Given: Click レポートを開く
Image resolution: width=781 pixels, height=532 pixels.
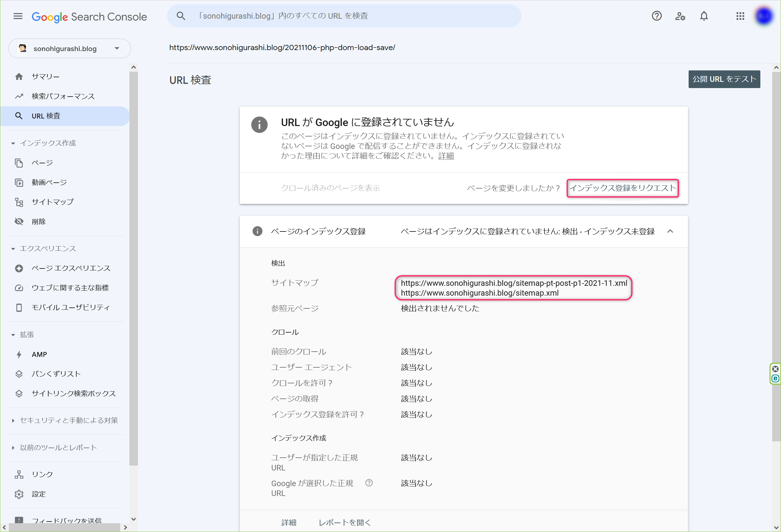Looking at the screenshot, I should pyautogui.click(x=344, y=523).
